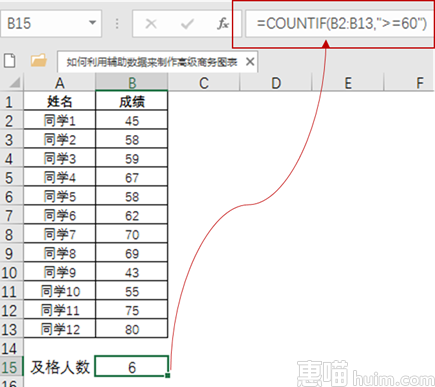Screen dimensions: 435x387
Task: Close the workbook document tab
Action: (x=250, y=62)
